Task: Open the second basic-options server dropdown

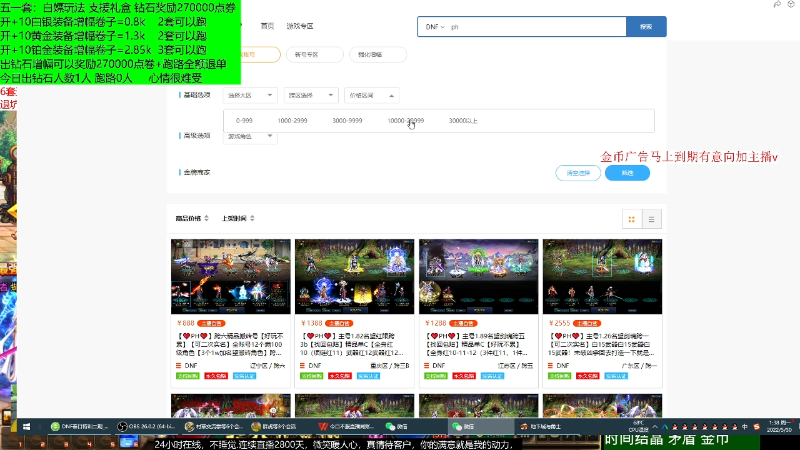Action: [x=311, y=95]
